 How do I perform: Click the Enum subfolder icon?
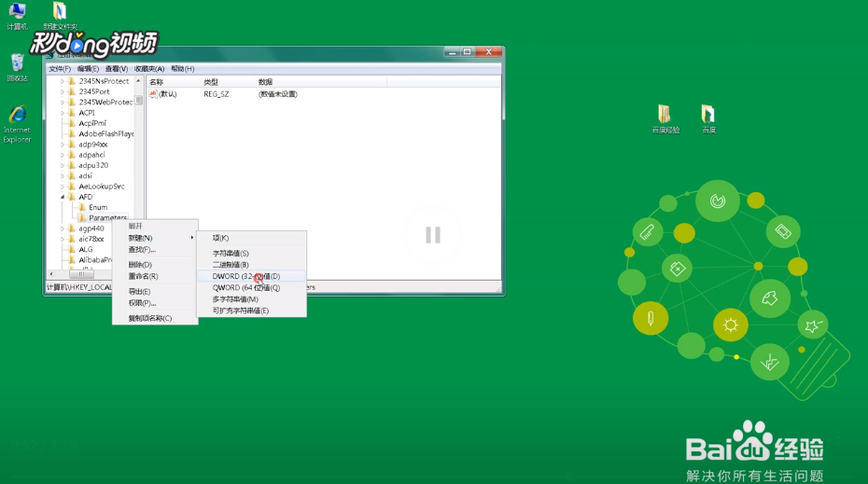coord(82,207)
